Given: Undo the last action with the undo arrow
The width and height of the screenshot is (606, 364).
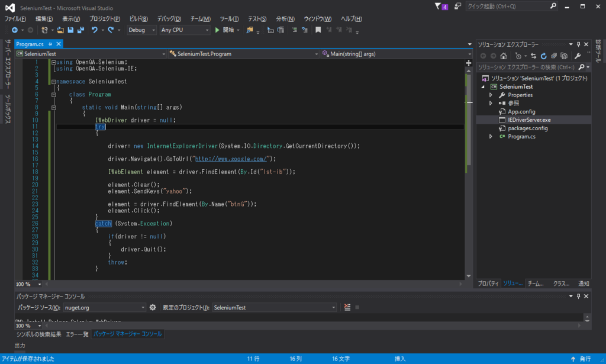Looking at the screenshot, I should (x=94, y=30).
